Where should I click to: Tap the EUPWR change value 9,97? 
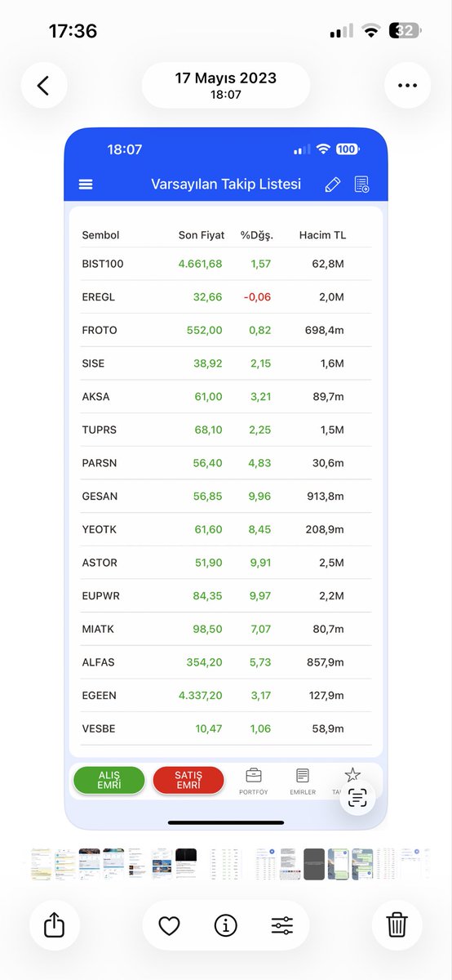coord(260,596)
